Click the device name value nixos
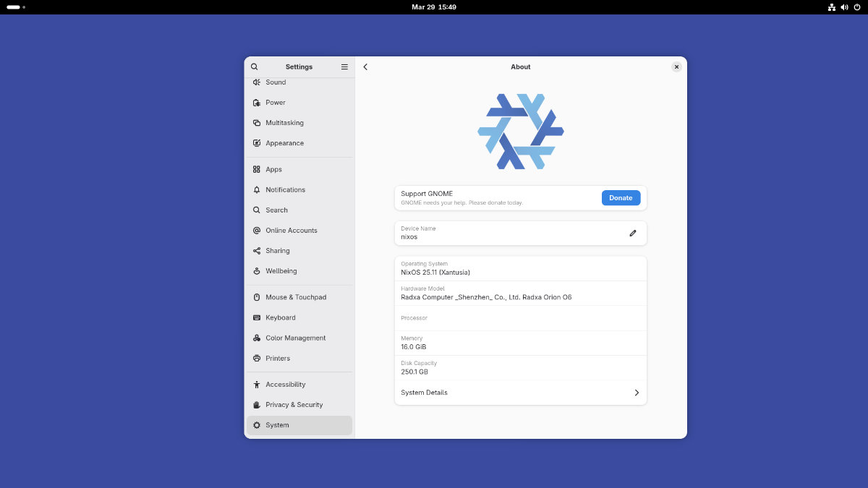Screen dimensions: 868x488 (x=409, y=236)
